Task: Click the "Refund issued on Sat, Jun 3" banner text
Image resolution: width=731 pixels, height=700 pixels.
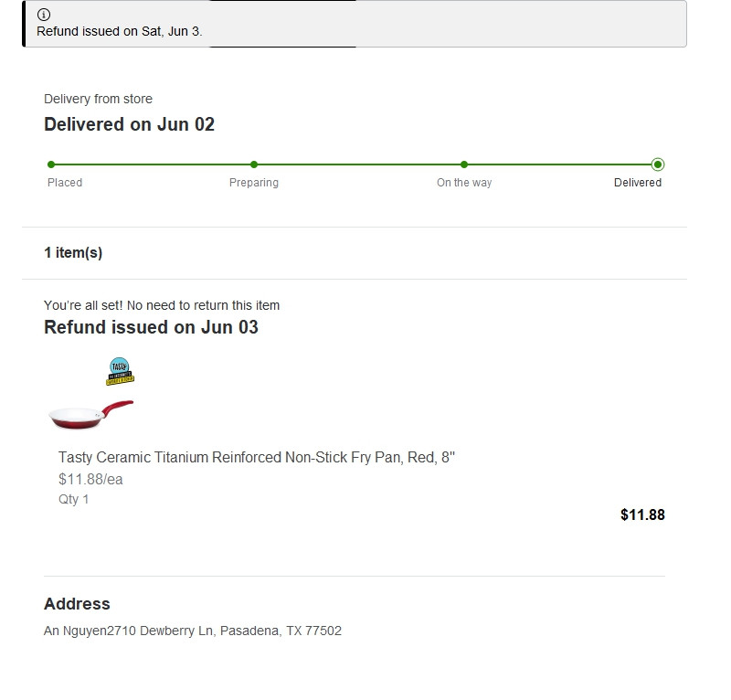Action: tap(120, 31)
